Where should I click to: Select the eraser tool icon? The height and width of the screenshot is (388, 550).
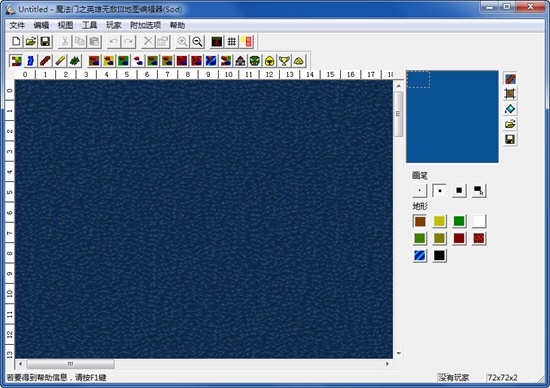(60, 61)
